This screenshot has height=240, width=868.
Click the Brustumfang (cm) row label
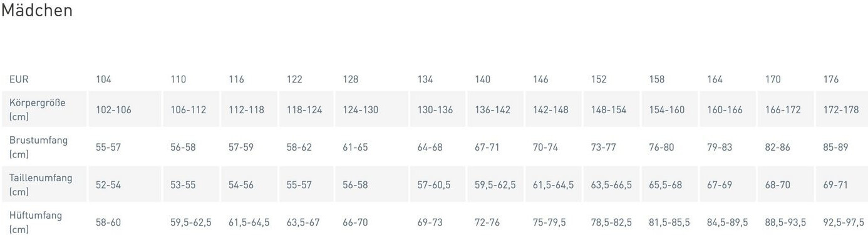point(38,147)
